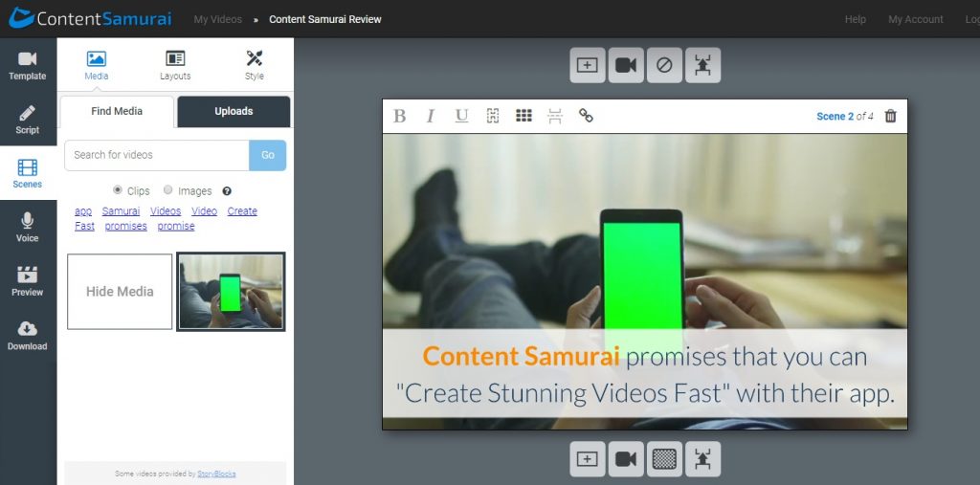The image size is (980, 485).
Task: Open the Voice sidebar section
Action: (x=28, y=228)
